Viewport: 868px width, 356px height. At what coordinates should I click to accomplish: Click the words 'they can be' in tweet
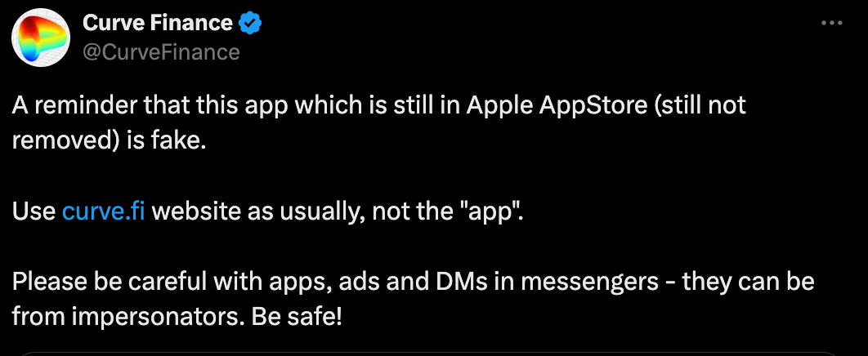(749, 282)
